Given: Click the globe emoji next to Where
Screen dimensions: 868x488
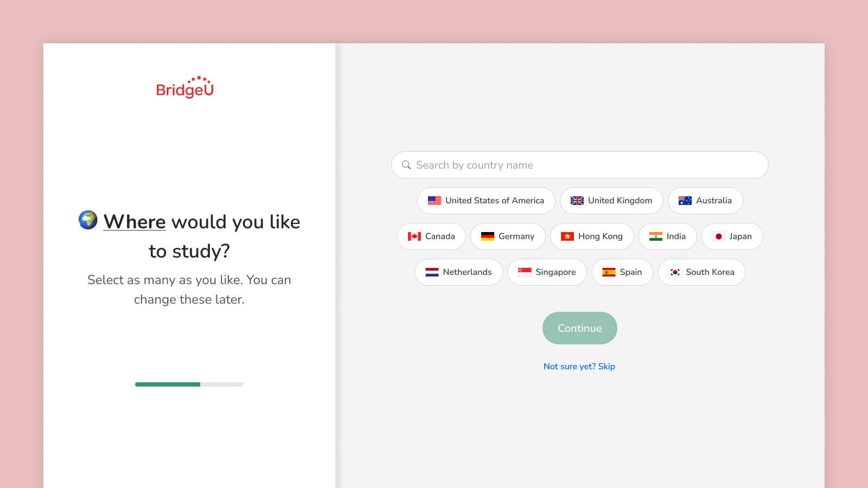Looking at the screenshot, I should click(x=87, y=221).
